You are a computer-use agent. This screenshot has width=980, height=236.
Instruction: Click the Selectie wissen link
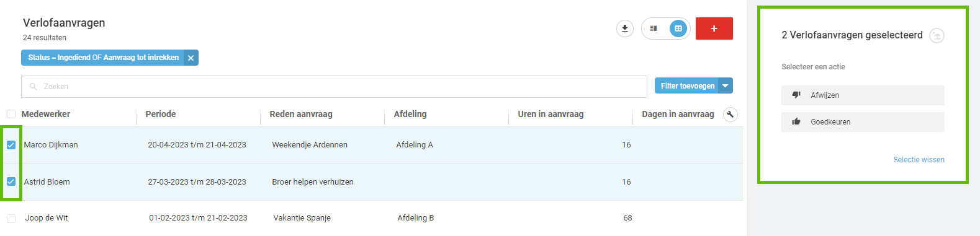(919, 160)
